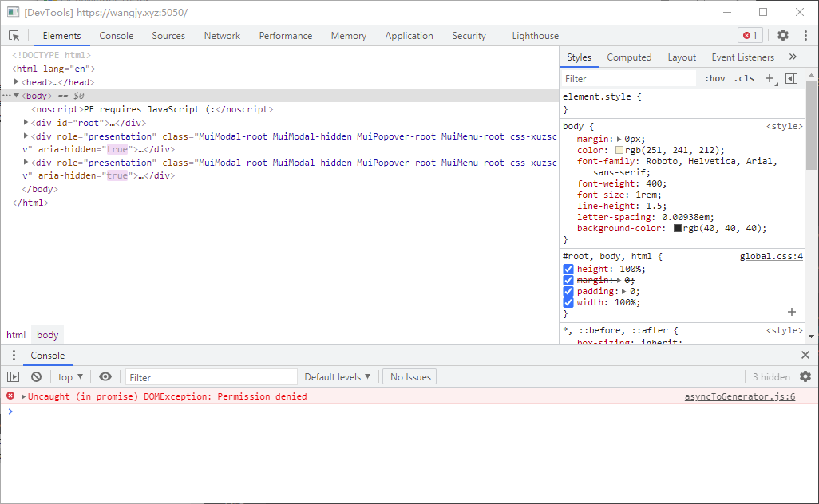Expand the first MuiModal-root presentation div
This screenshot has height=504, width=819.
(26, 136)
